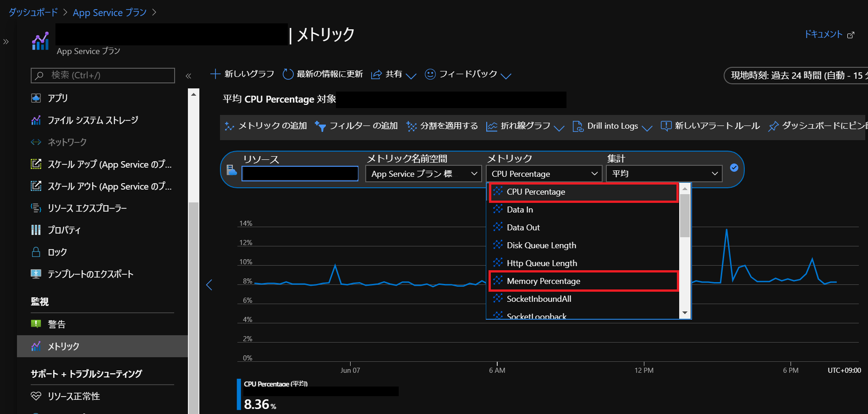Select Data In from metric list
868x414 pixels.
(x=583, y=210)
